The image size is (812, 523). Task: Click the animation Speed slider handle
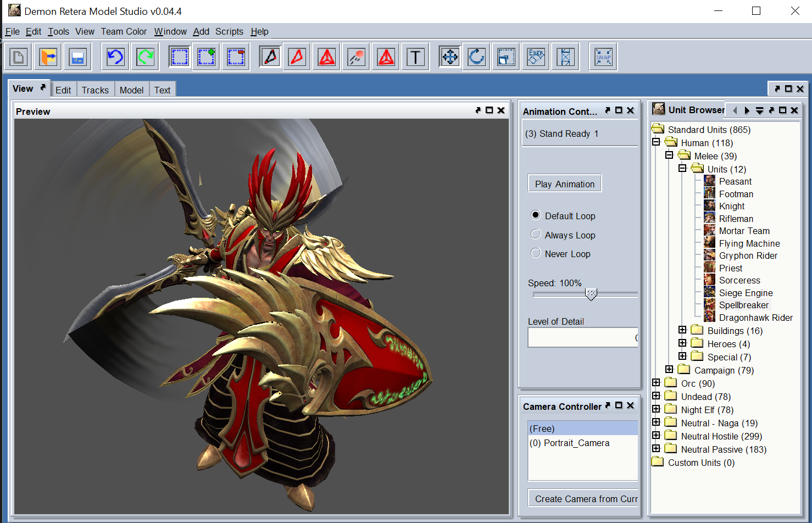591,294
